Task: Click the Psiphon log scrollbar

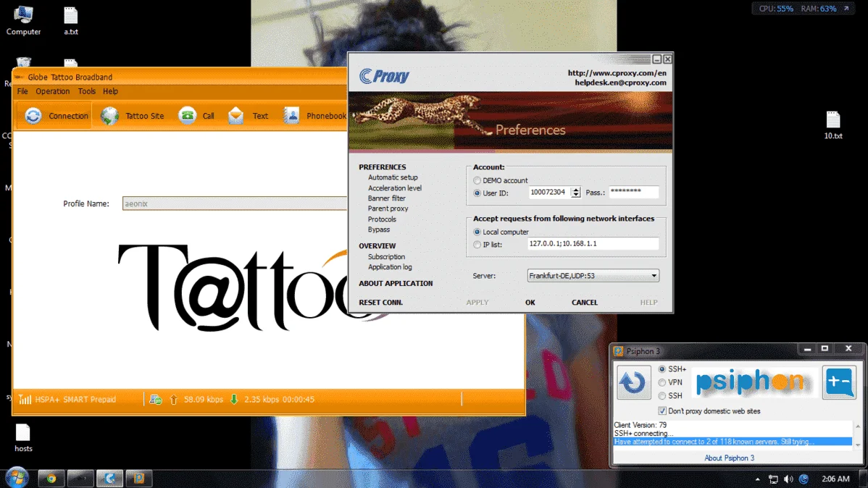Action: (x=858, y=435)
